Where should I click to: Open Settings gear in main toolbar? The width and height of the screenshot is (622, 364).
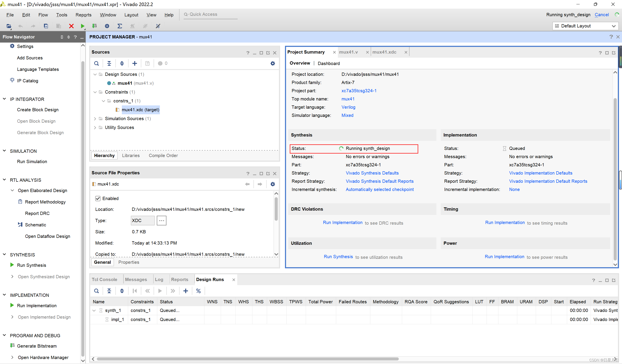[107, 26]
